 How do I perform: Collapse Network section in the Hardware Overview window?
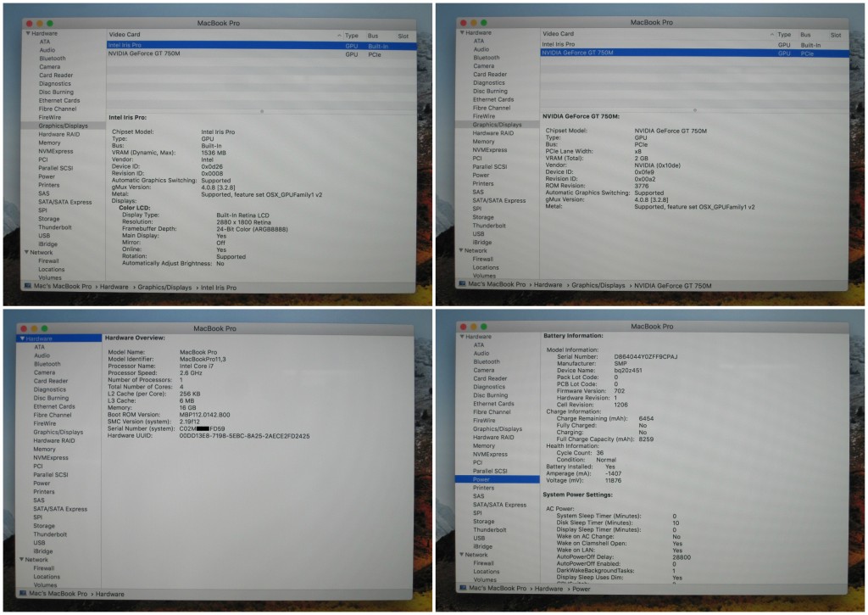click(x=21, y=560)
